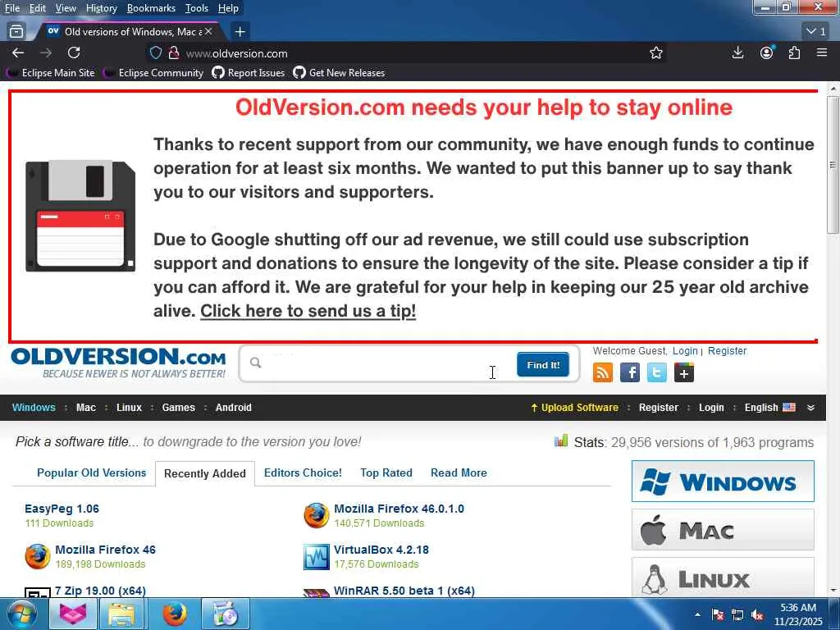The width and height of the screenshot is (840, 630).
Task: Click the insecure connection padlock icon
Action: point(174,53)
